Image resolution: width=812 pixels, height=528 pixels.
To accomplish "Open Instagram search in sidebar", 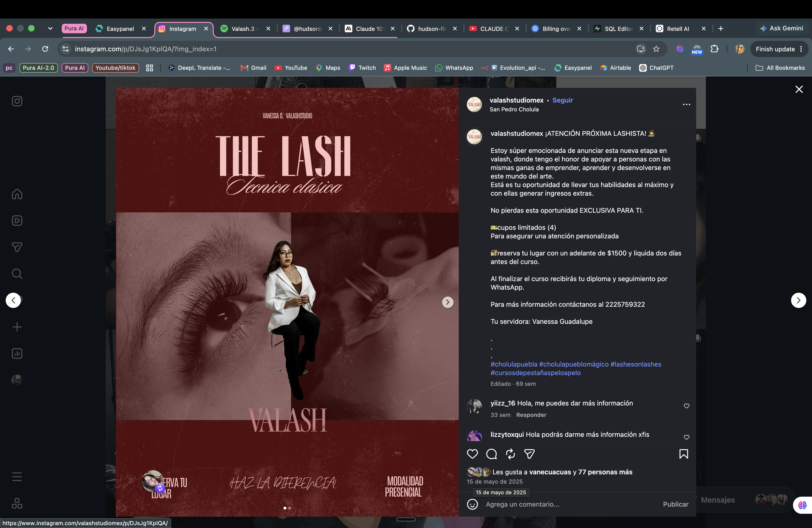I will pos(17,274).
